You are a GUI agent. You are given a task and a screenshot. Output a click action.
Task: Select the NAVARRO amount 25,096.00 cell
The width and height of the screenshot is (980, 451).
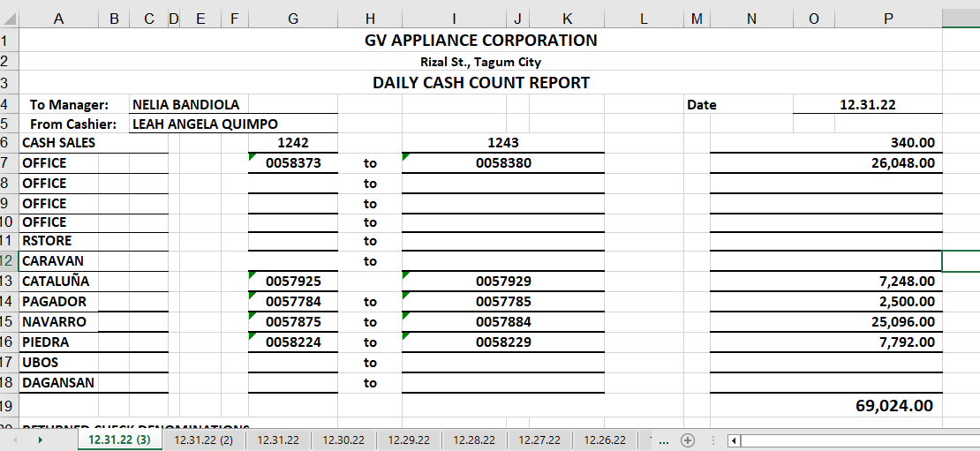(x=893, y=322)
